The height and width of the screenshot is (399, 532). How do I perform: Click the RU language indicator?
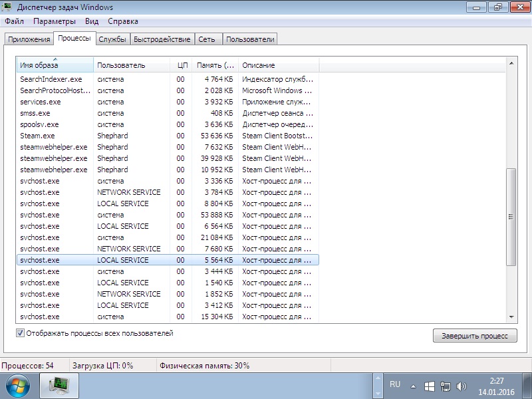tap(395, 384)
